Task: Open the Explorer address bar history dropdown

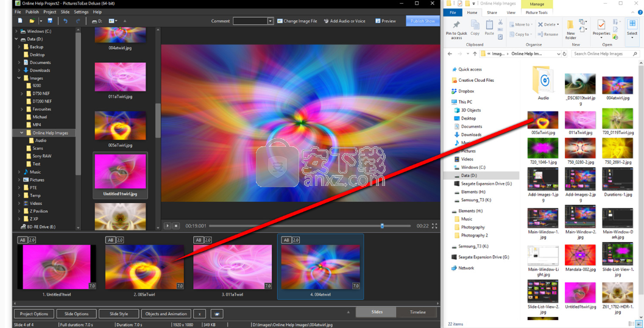Action: click(559, 54)
